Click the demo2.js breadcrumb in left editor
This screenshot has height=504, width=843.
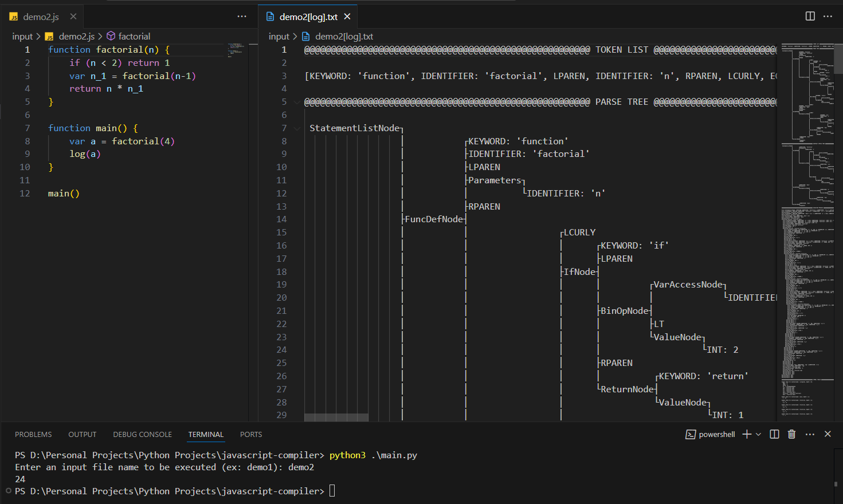point(76,36)
